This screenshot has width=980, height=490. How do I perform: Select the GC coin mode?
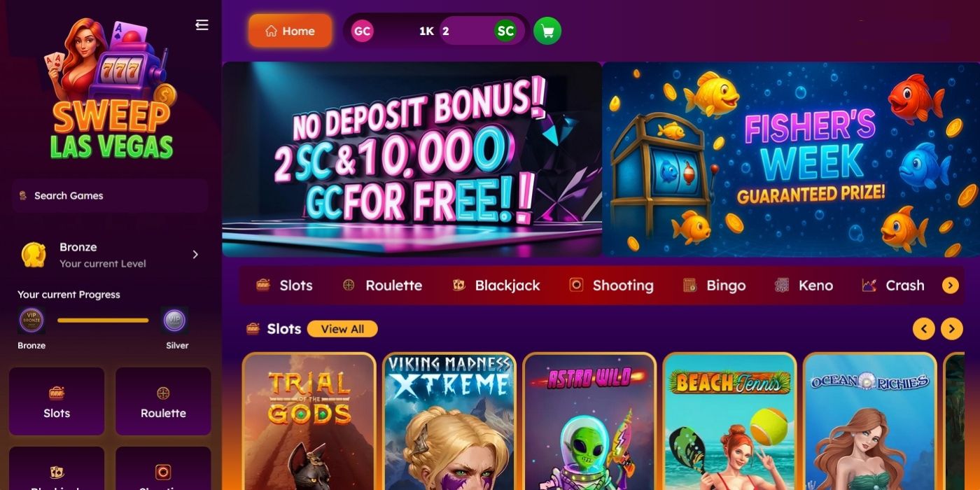pos(362,31)
